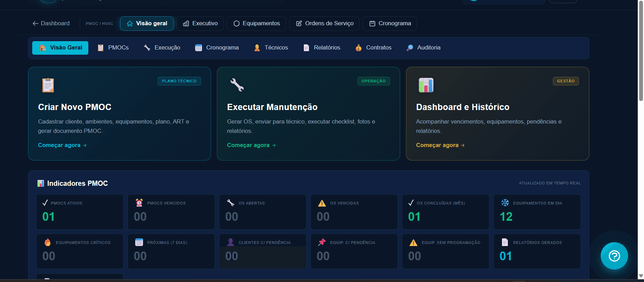Select the Visão geral top tab
Viewport: 644px width, 282px height.
coord(147,24)
